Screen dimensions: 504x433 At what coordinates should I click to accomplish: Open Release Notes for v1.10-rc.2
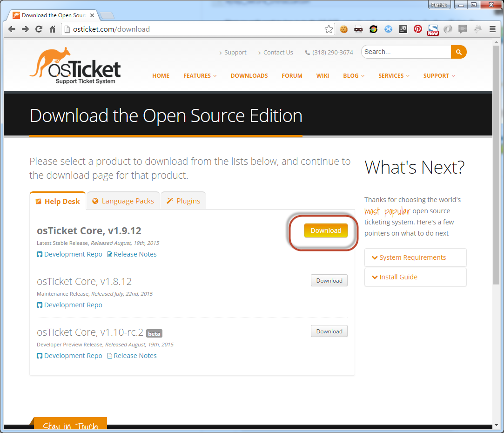click(132, 356)
